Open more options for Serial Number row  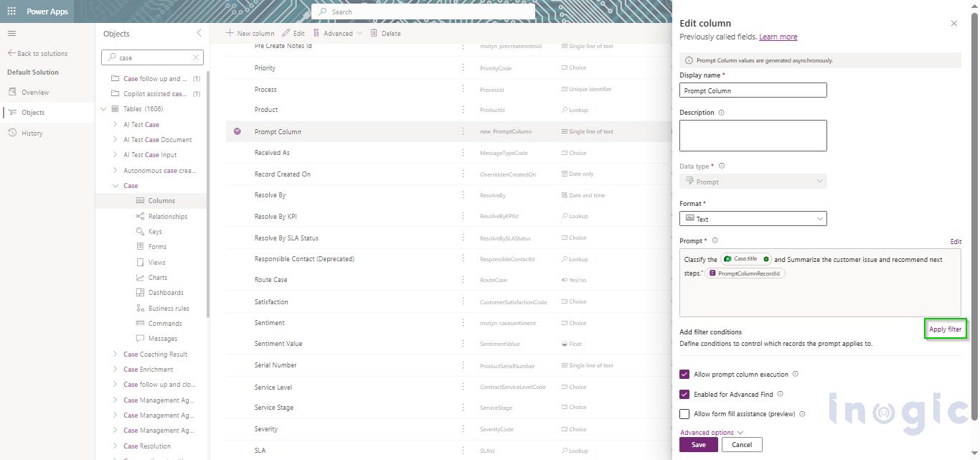pos(463,365)
